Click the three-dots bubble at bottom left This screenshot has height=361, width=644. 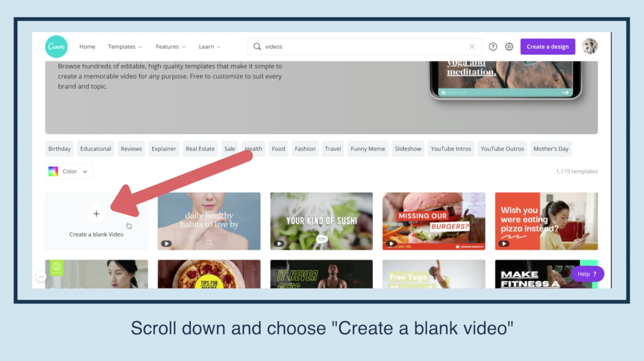click(x=41, y=277)
